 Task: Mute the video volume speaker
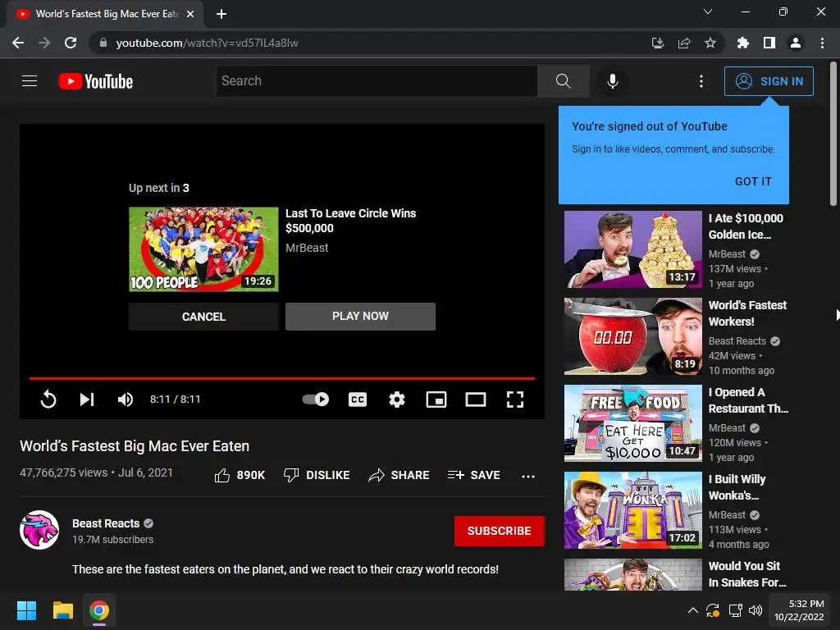[126, 399]
